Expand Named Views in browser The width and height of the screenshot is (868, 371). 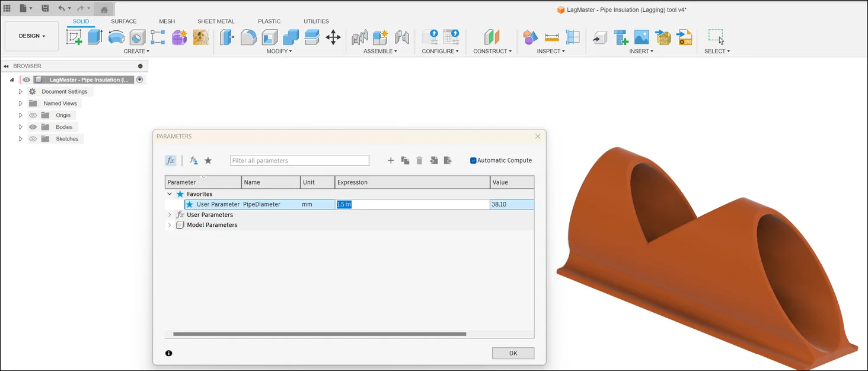click(20, 103)
